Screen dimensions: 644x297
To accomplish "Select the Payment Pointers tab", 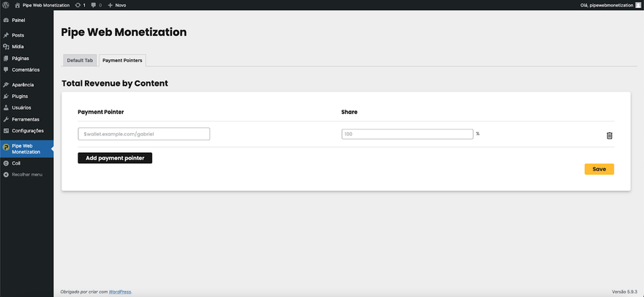I will (122, 60).
